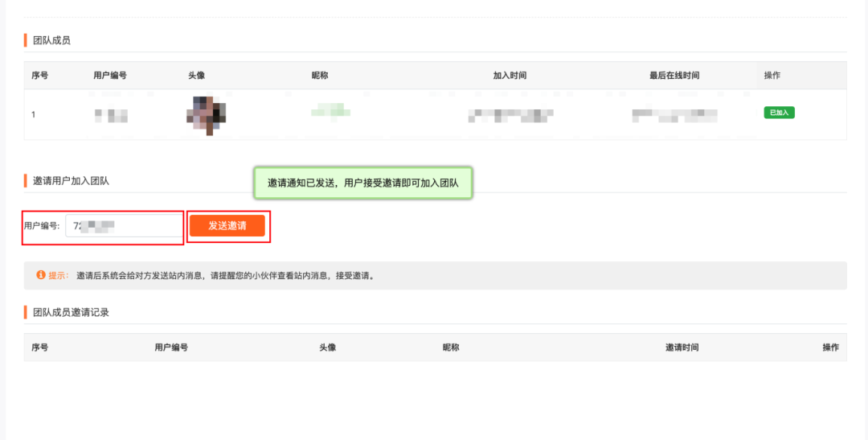Click the green 已加入 status badge

(779, 113)
